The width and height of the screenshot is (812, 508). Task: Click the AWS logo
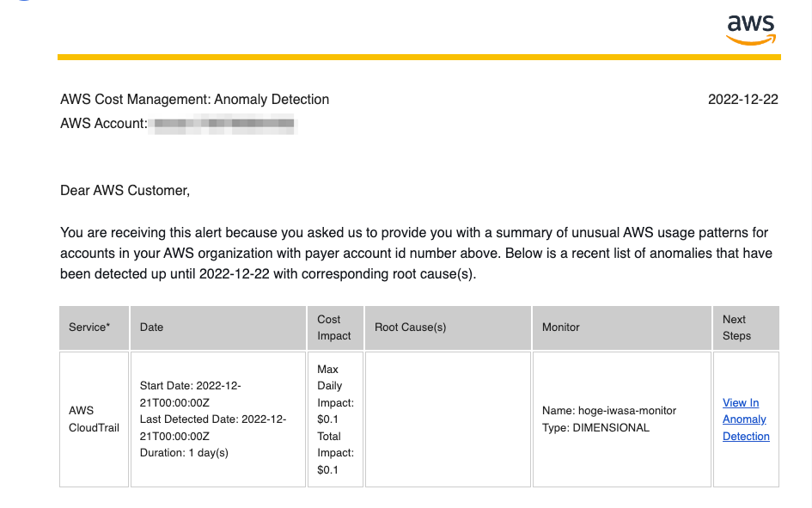tap(750, 29)
